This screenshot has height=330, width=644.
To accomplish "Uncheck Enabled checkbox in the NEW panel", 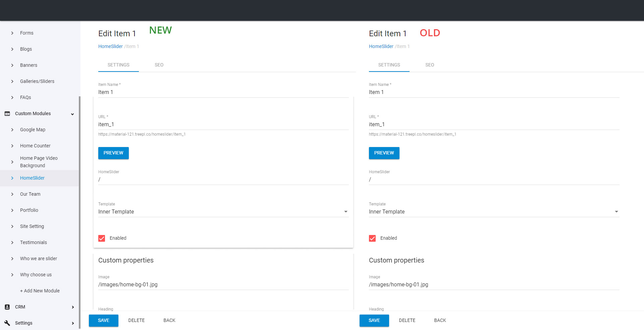I will (102, 238).
